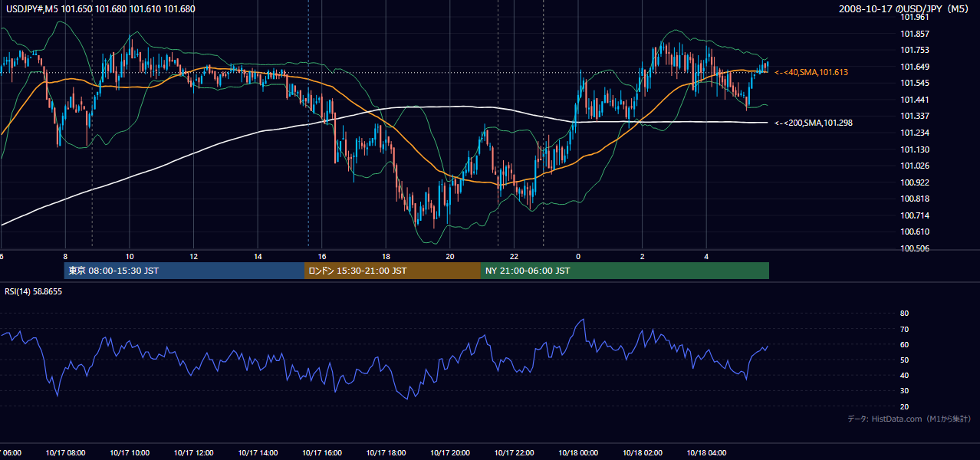The width and height of the screenshot is (980, 460).
Task: Select the London 15:30-21:00 JST session bar
Action: (x=393, y=271)
